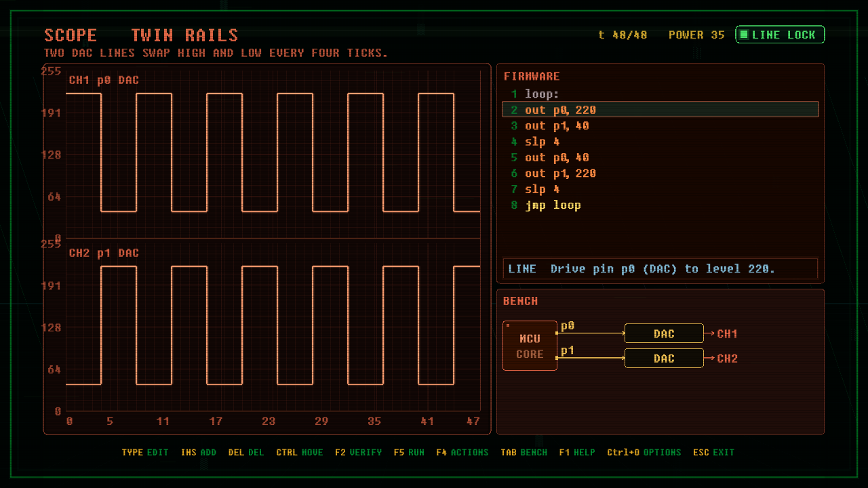Click the 'CH2 p1 DAC' scope label
Viewport: 868px width, 488px height.
click(104, 253)
